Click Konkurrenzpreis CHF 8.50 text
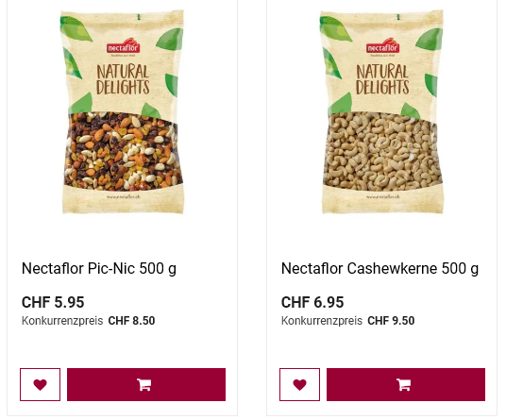506x420 pixels. click(88, 321)
